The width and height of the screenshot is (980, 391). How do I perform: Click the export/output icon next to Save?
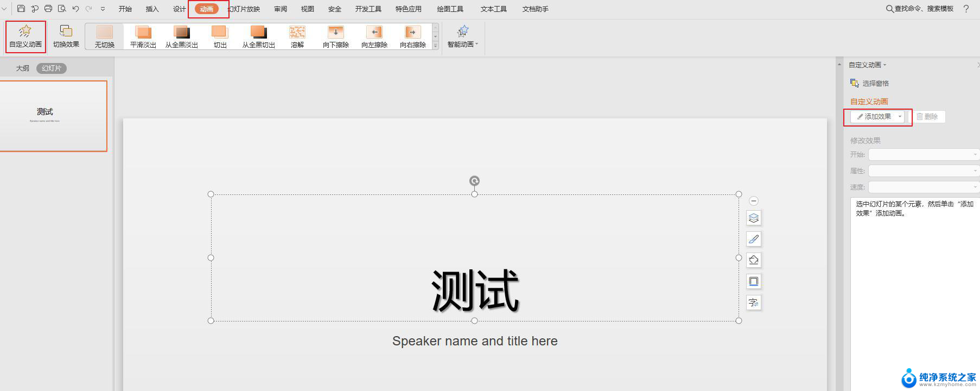point(35,9)
